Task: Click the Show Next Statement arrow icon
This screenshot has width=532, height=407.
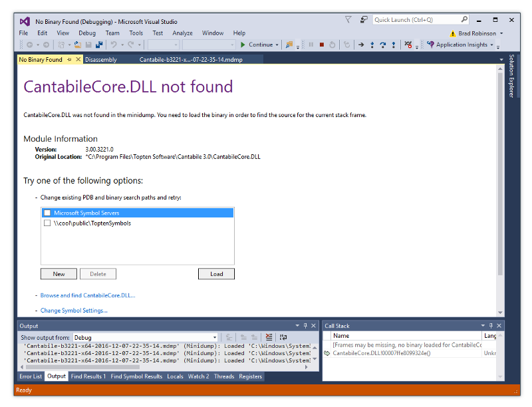Action: pos(361,45)
